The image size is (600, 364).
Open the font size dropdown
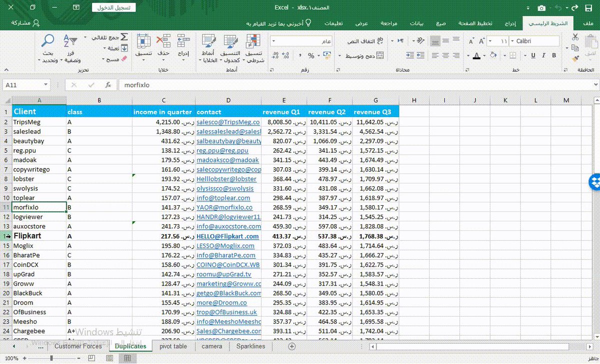(x=490, y=41)
